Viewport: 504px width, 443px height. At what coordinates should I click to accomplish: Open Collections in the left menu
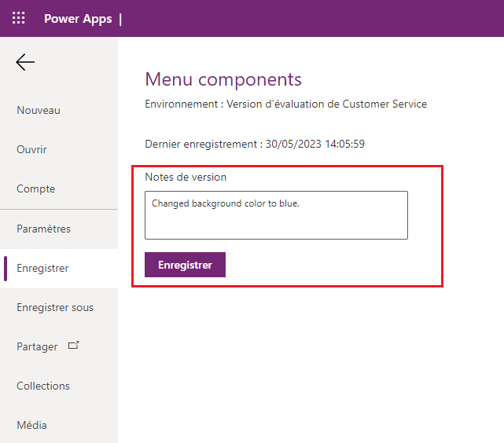click(43, 386)
